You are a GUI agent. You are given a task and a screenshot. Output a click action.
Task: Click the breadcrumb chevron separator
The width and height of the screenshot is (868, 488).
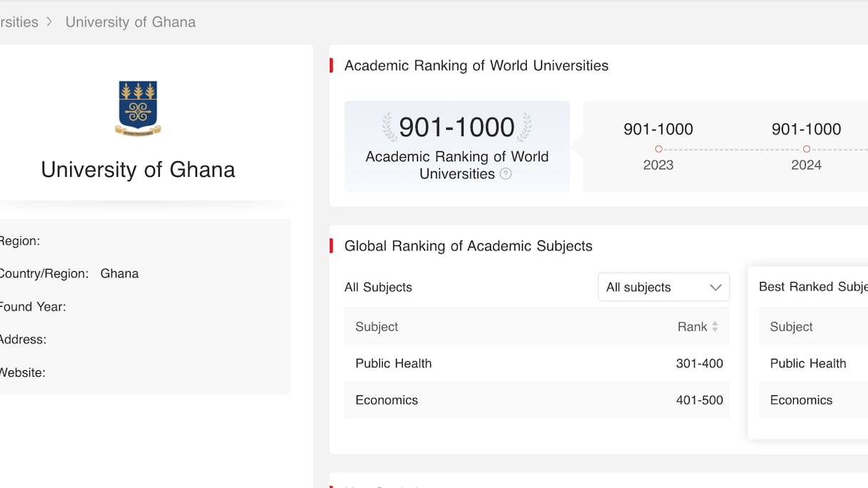click(49, 22)
